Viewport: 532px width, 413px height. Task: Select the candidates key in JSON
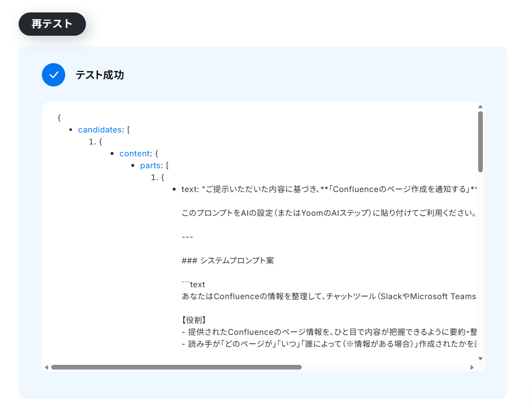(x=100, y=129)
